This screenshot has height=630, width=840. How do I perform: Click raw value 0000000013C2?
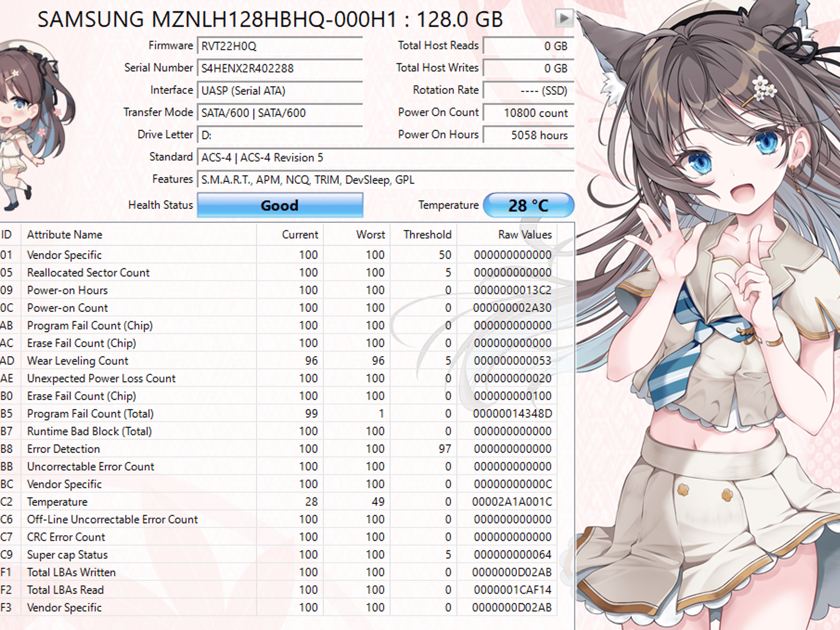pos(512,290)
